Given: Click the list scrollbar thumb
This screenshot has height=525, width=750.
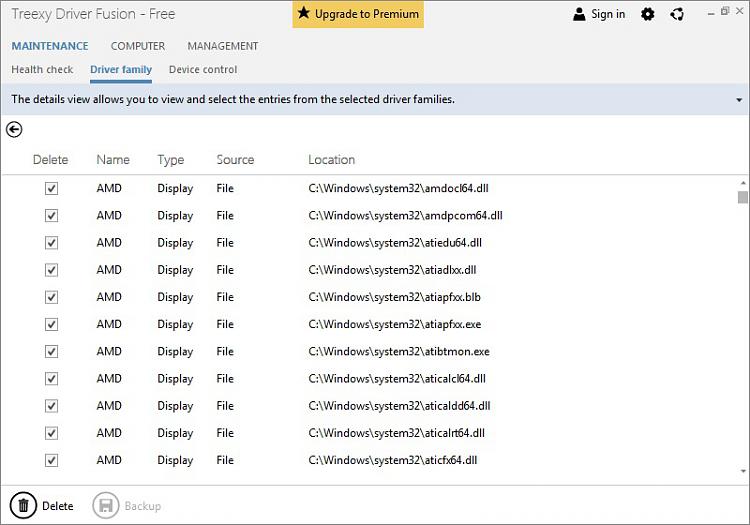Looking at the screenshot, I should (742, 197).
